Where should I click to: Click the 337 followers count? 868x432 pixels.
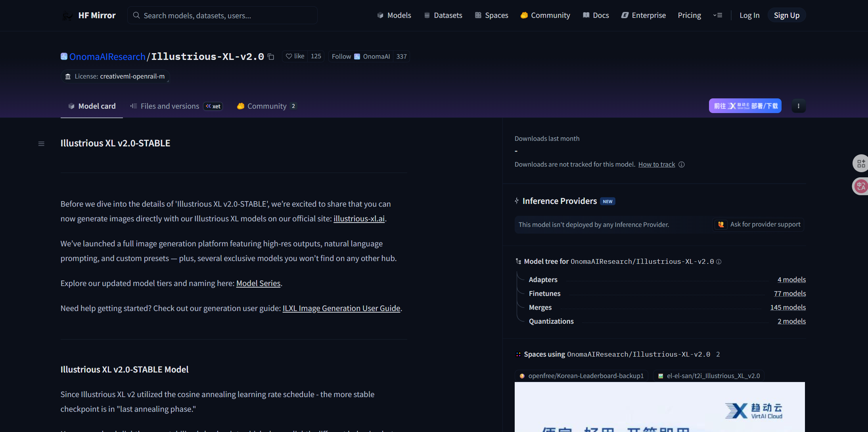point(402,57)
